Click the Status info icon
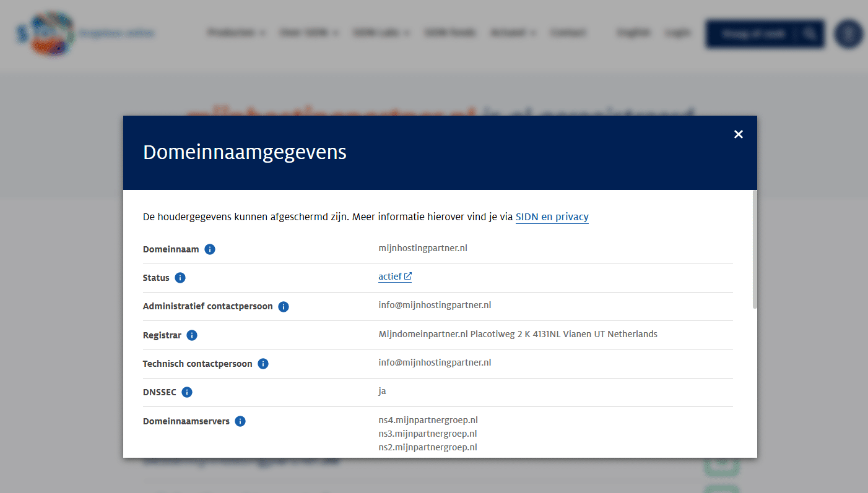This screenshot has height=493, width=868. tap(180, 278)
